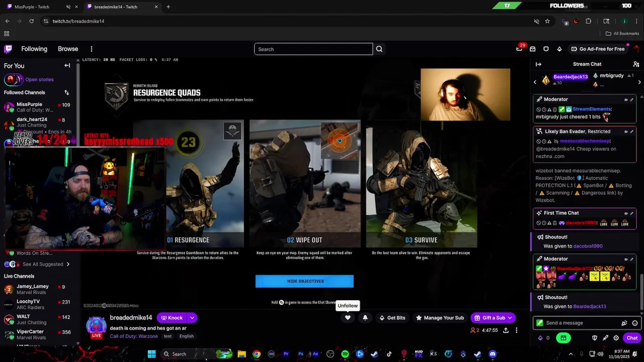The width and height of the screenshot is (644, 362).
Task: Click the search magnifier button
Action: [x=379, y=49]
